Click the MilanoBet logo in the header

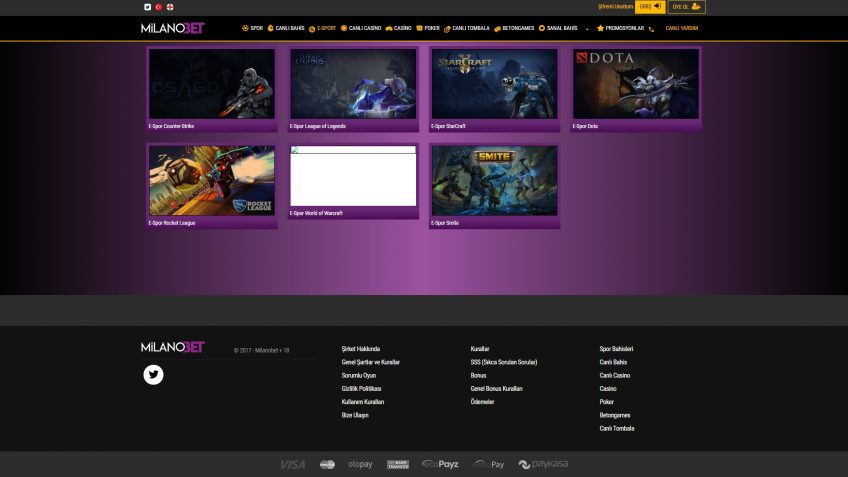[x=172, y=28]
